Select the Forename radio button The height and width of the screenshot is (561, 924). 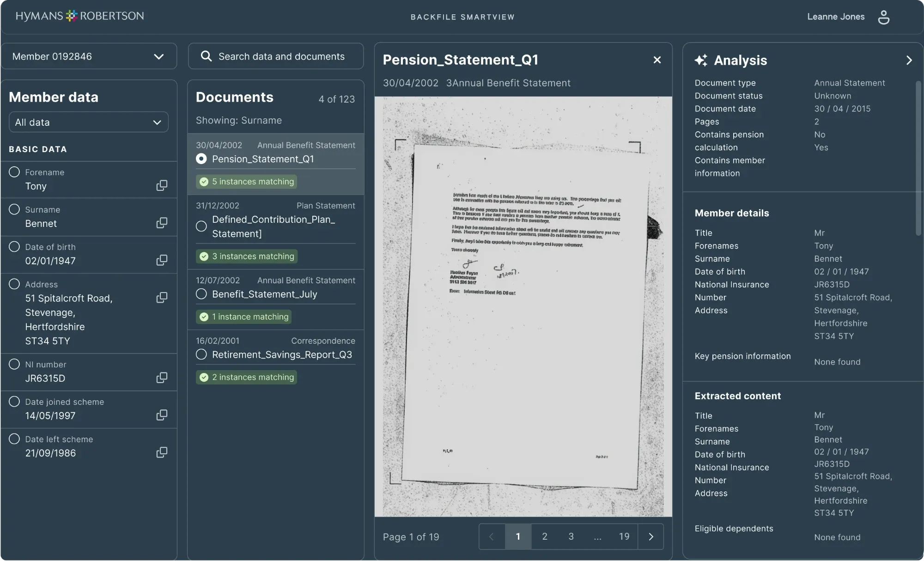[14, 172]
